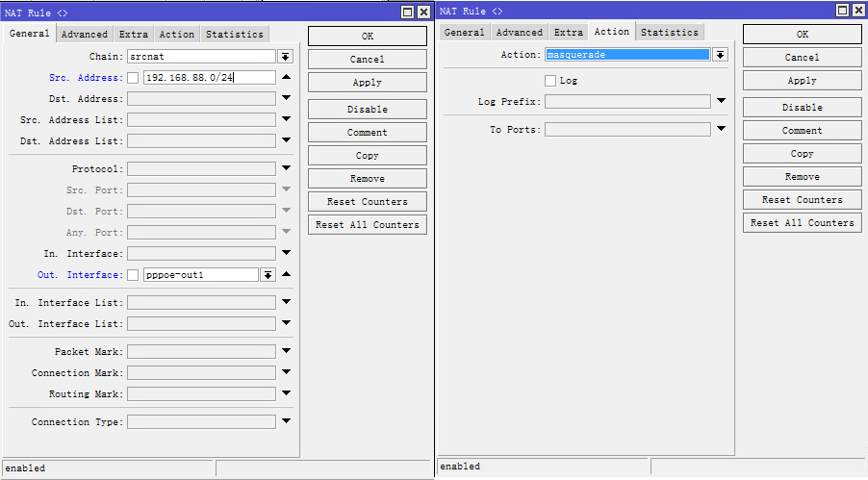Toggle the Src. Address negate checkbox
Screen dimensions: 868x480
click(x=133, y=78)
